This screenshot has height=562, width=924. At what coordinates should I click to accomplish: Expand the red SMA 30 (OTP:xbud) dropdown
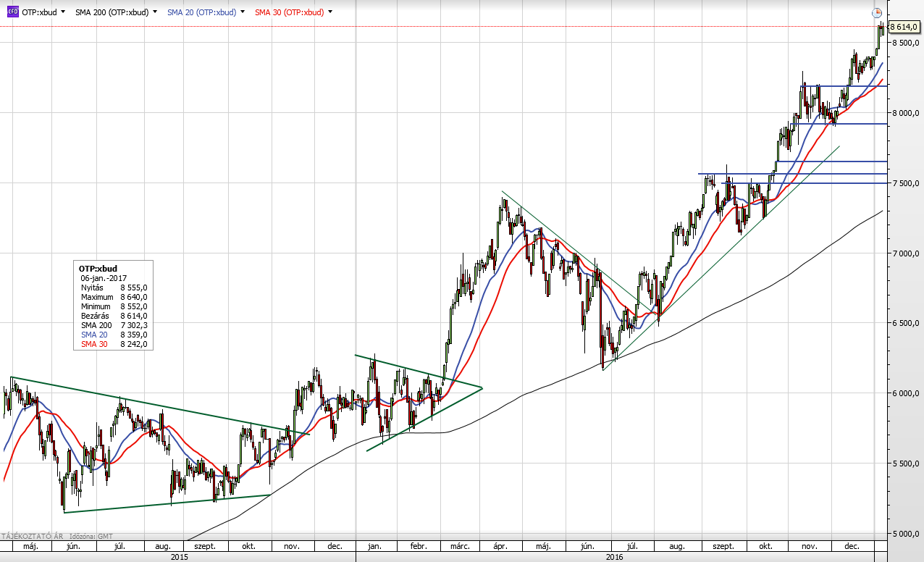point(330,12)
